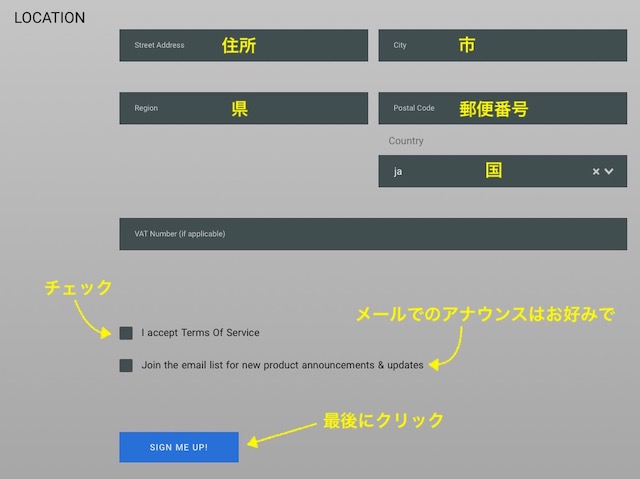Open the Country combo box showing "ja"
The height and width of the screenshot is (479, 640).
click(x=480, y=171)
